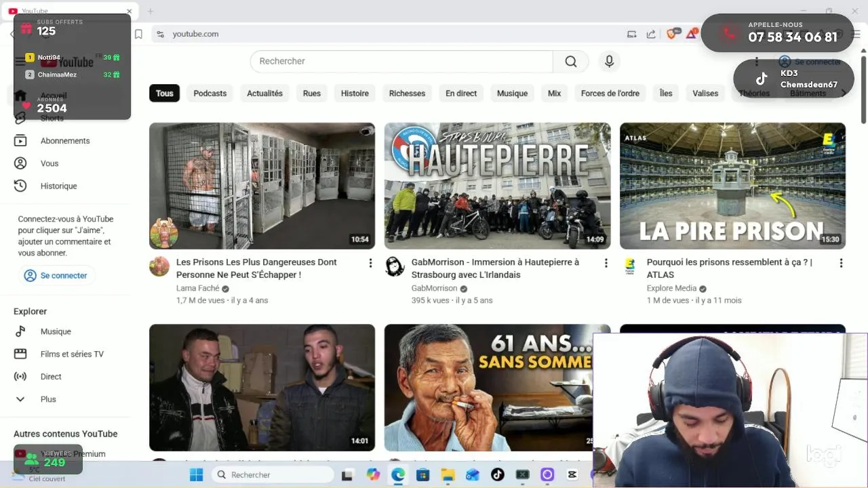Image resolution: width=868 pixels, height=488 pixels.
Task: Select the Podcasts filter chip
Action: 210,94
